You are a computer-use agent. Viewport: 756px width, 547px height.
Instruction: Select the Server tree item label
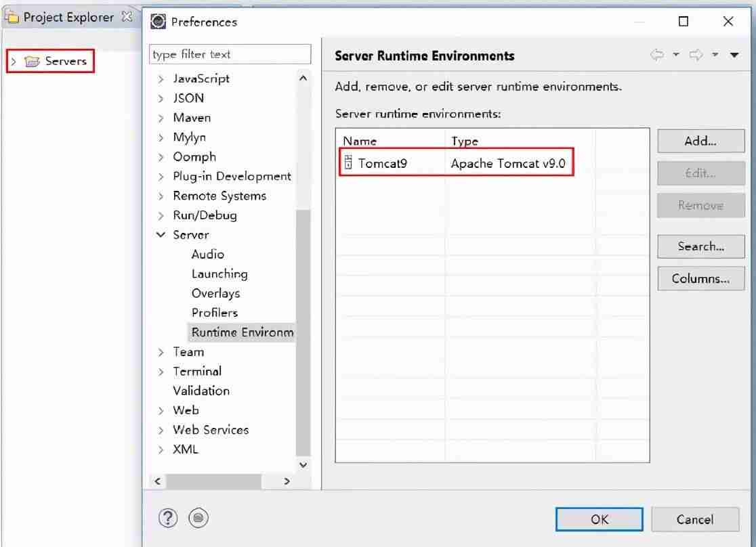click(x=191, y=235)
